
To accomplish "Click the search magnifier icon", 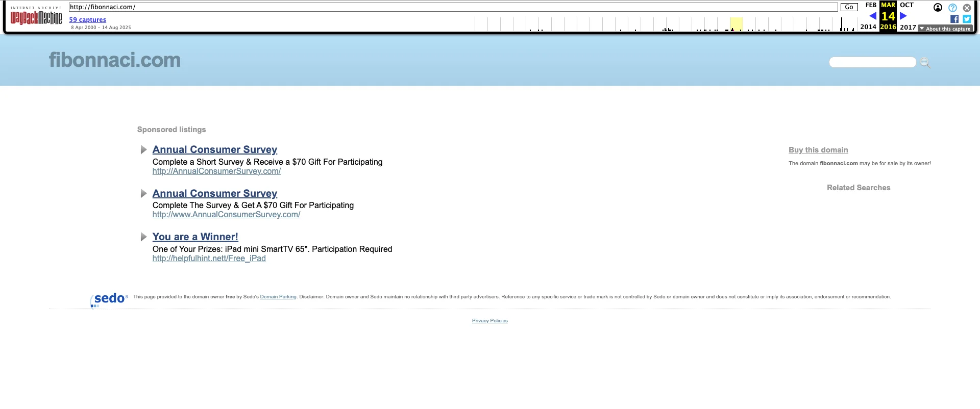I will tap(925, 63).
